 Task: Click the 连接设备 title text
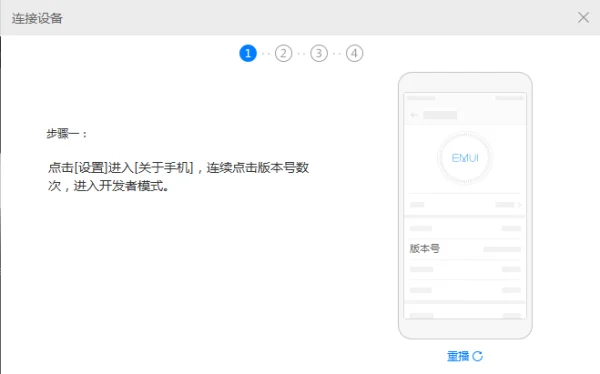(37, 18)
